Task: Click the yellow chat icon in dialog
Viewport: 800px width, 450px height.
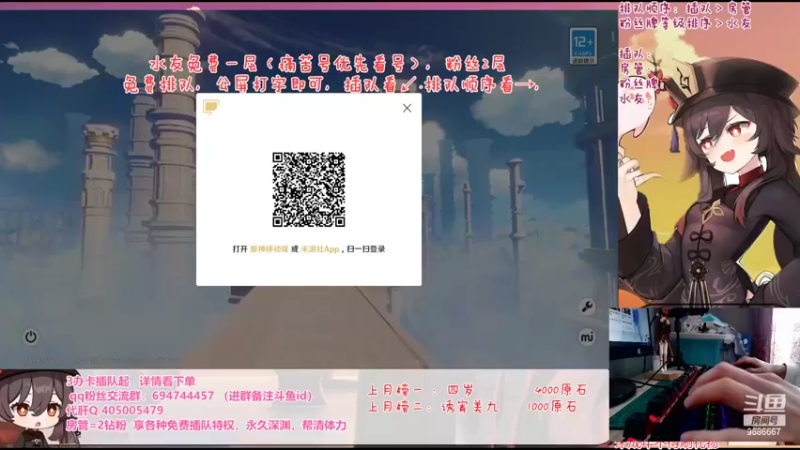Action: click(x=211, y=107)
